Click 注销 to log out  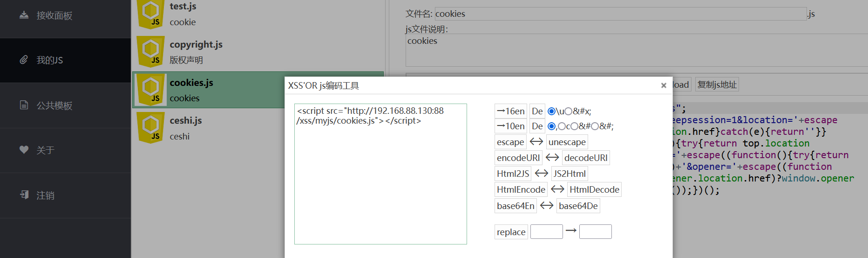tap(65, 195)
